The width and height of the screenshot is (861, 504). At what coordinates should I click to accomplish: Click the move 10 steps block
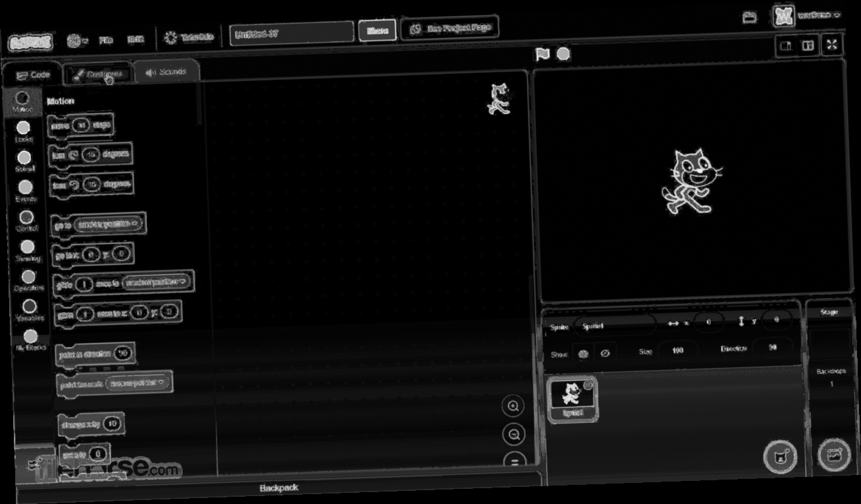coord(81,125)
